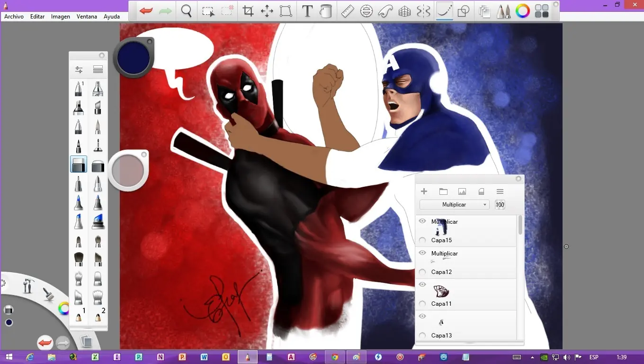Hide layer Capa12 via eye icon

(422, 253)
